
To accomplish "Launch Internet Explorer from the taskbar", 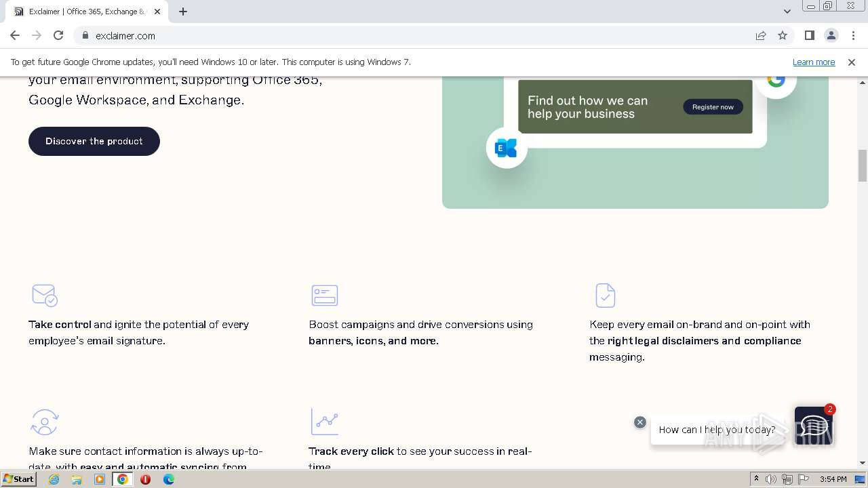I will pos(54,479).
